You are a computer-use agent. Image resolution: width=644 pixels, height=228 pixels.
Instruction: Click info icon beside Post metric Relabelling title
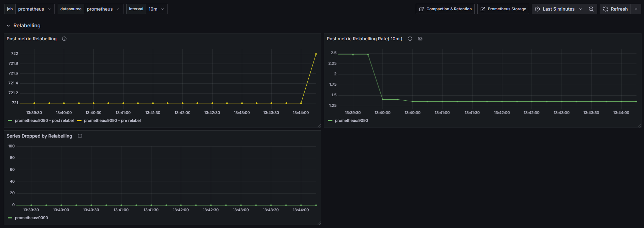[64, 39]
